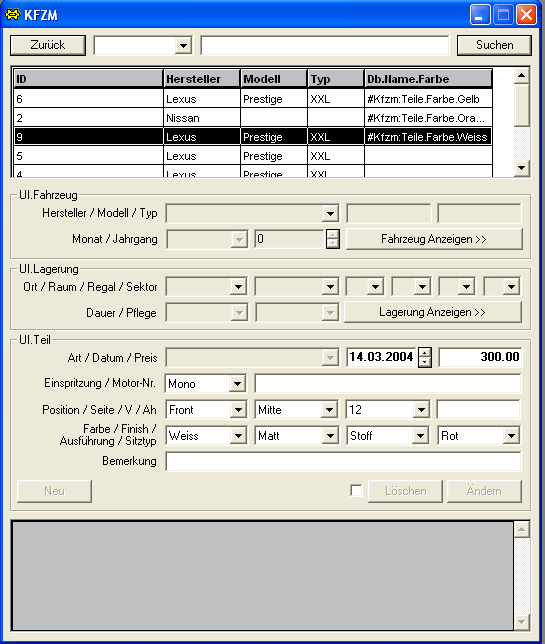Screen dimensions: 545x644
Task: Click the KFZM application icon in title bar
Action: tap(13, 15)
